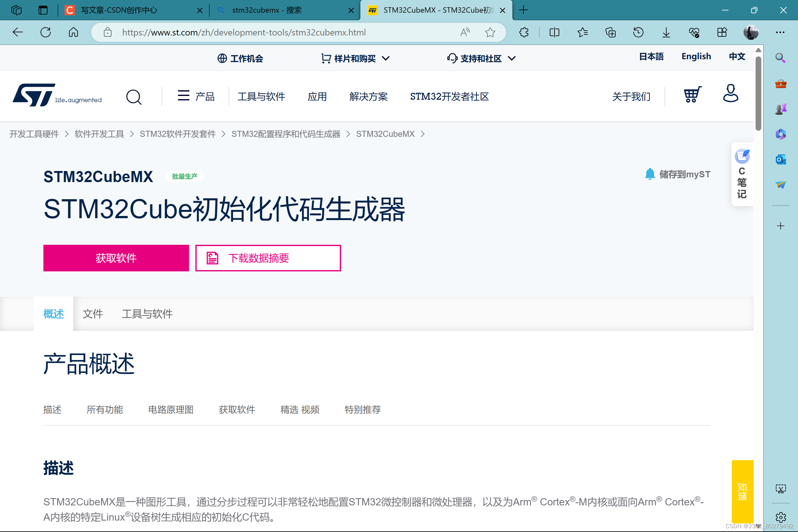
Task: Open the STM32CubeMX breadcrumb link
Action: [x=385, y=134]
